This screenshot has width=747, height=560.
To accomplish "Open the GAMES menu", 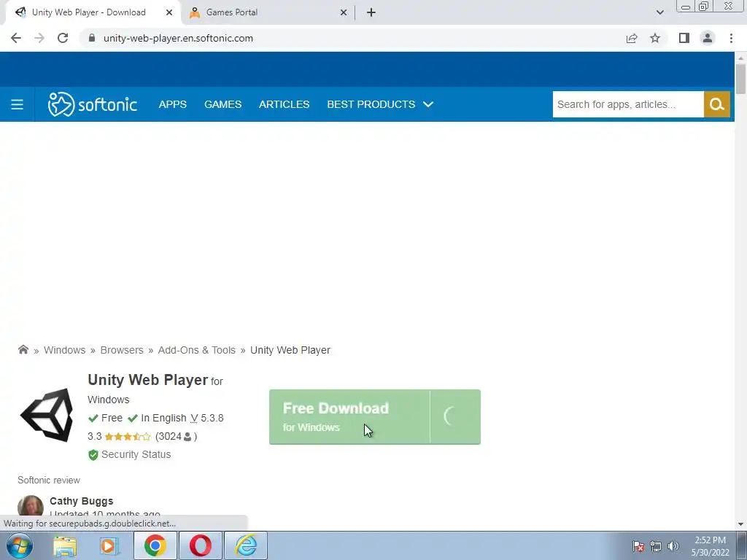I will (x=223, y=104).
